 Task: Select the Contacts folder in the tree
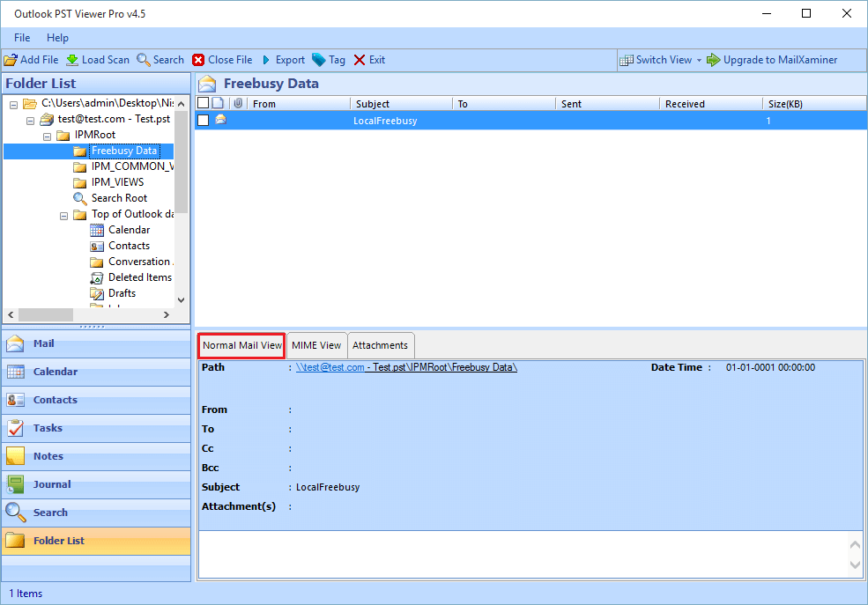coord(129,246)
